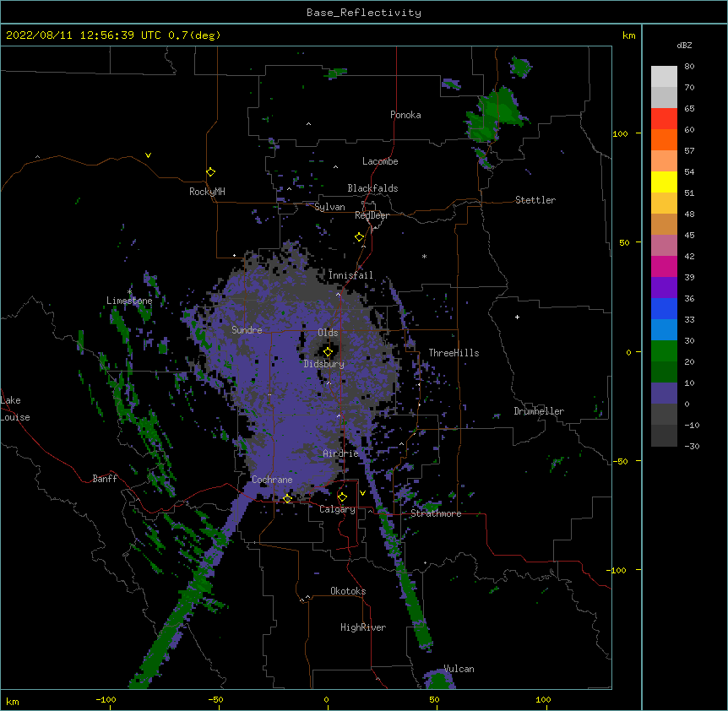Click the white asterisk marker east of Innisfail
Screen dimensions: 728x711
(x=424, y=256)
